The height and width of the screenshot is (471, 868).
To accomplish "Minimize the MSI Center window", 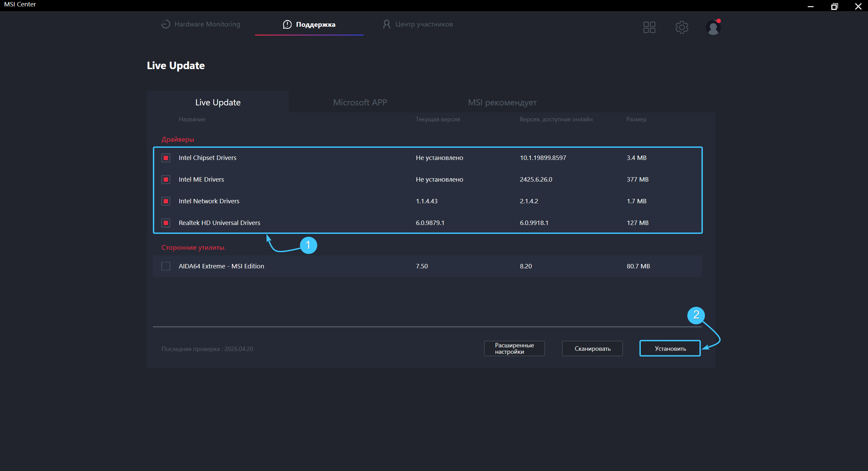I will [811, 6].
